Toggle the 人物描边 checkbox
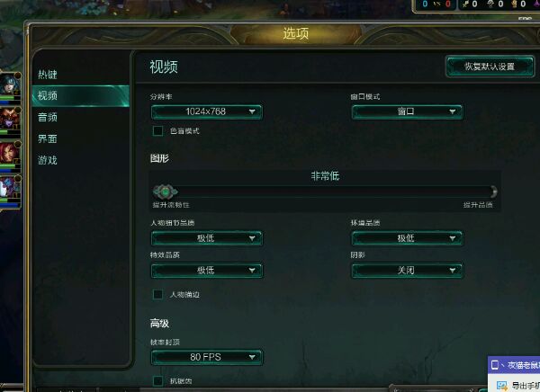 pyautogui.click(x=157, y=294)
